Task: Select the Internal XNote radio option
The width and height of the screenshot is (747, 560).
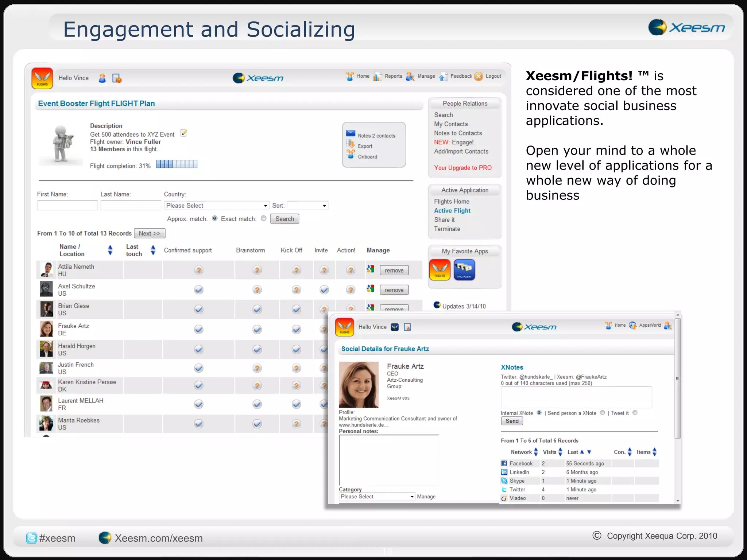Action: [539, 413]
